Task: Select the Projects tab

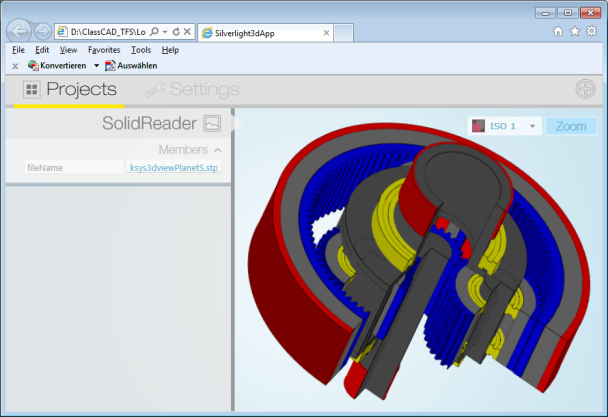Action: (70, 89)
